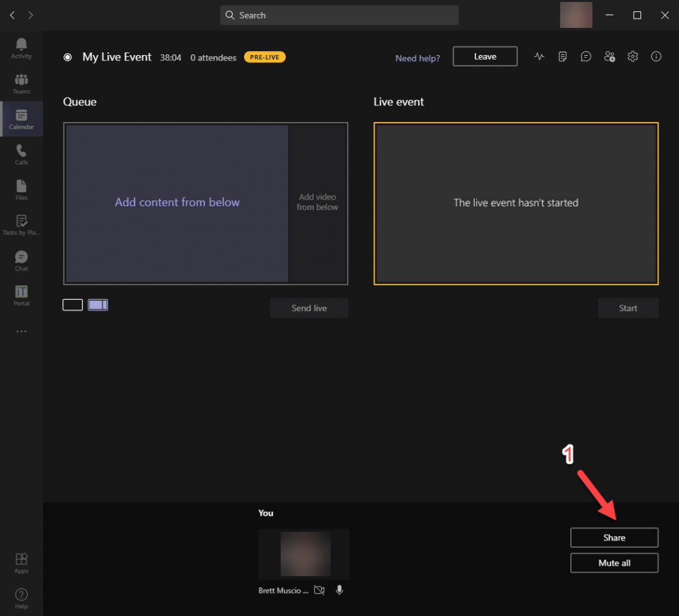Open the device settings gear icon
The width and height of the screenshot is (679, 616).
[x=633, y=56]
